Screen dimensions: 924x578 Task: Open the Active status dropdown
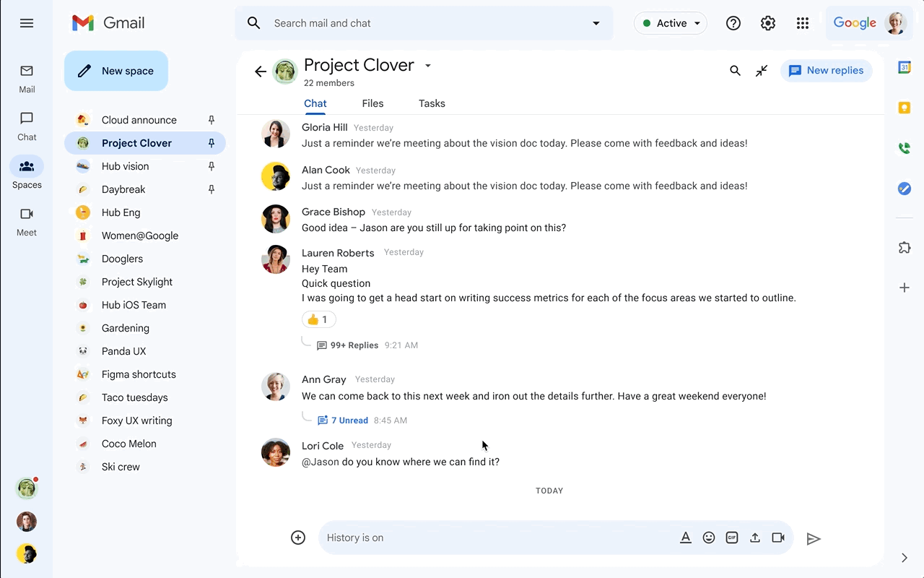click(x=670, y=23)
